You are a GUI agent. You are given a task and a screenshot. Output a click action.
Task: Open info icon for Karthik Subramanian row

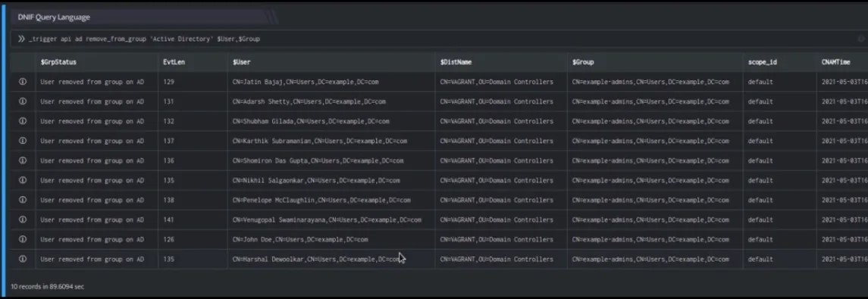pyautogui.click(x=23, y=141)
